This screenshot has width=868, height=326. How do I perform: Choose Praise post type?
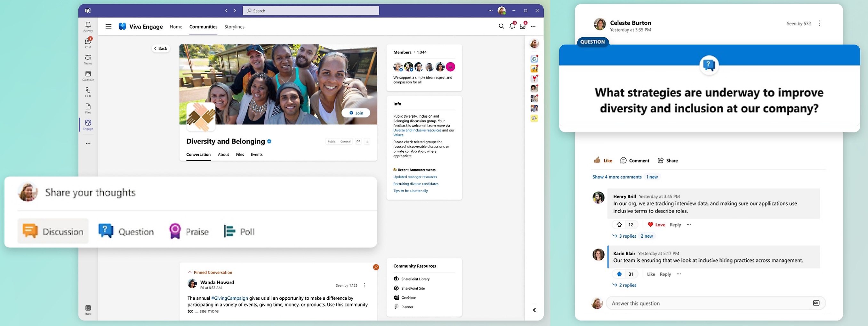pyautogui.click(x=189, y=231)
